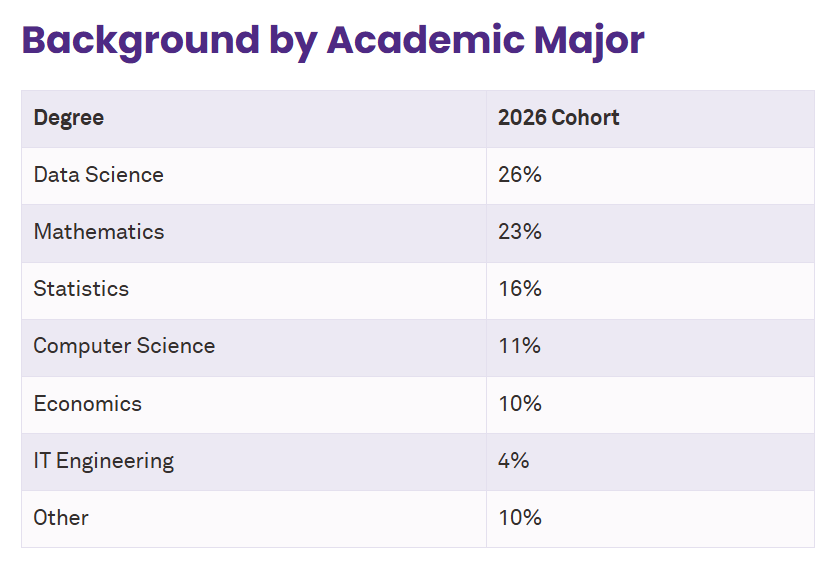This screenshot has width=831, height=567.
Task: Click the word "Major" in the heading
Action: (x=589, y=40)
